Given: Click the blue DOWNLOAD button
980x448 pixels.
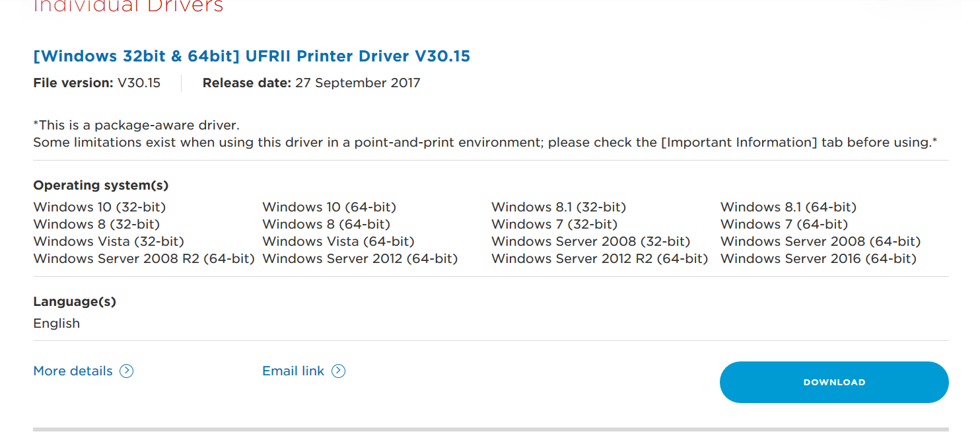Looking at the screenshot, I should (834, 382).
